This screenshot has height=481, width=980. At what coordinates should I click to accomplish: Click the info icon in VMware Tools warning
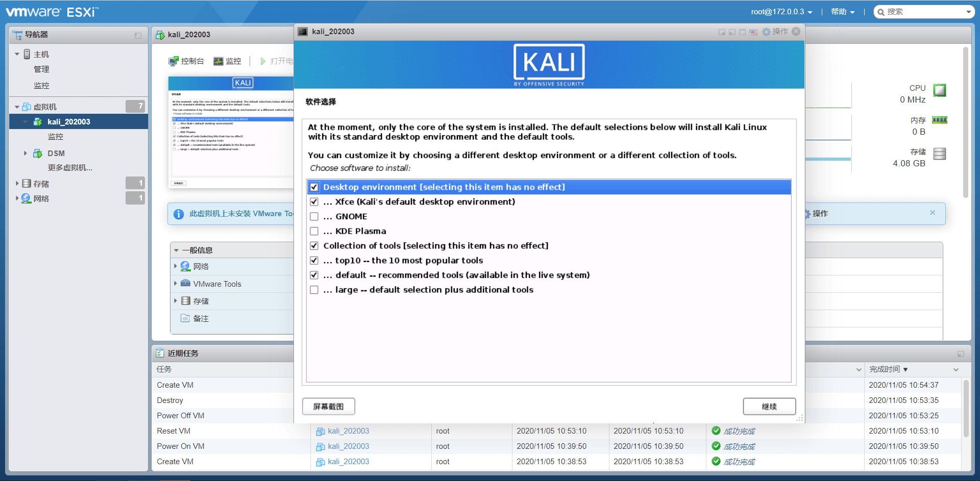click(x=179, y=214)
